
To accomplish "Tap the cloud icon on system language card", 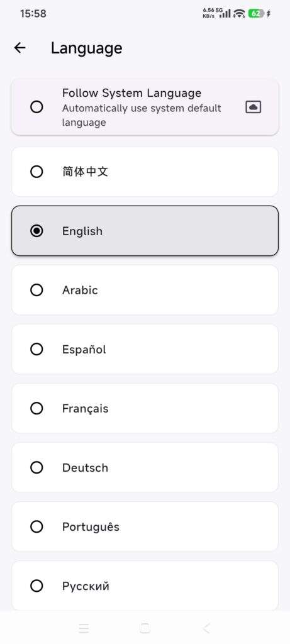I will [x=253, y=107].
